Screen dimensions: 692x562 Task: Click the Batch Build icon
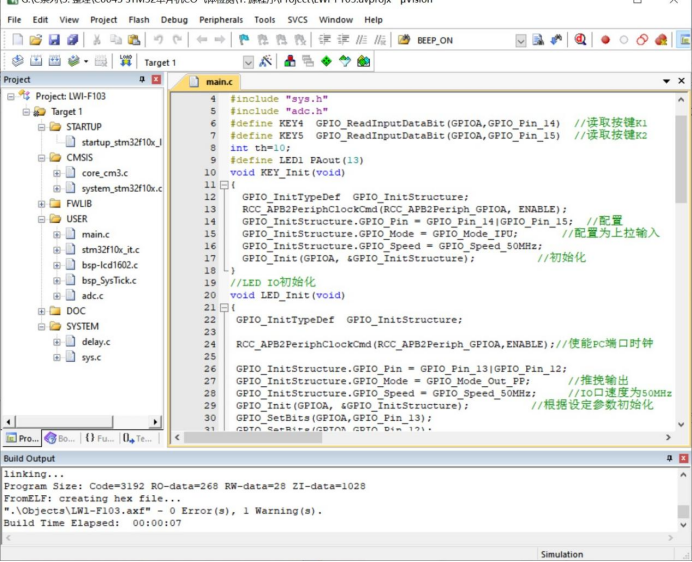tap(74, 61)
